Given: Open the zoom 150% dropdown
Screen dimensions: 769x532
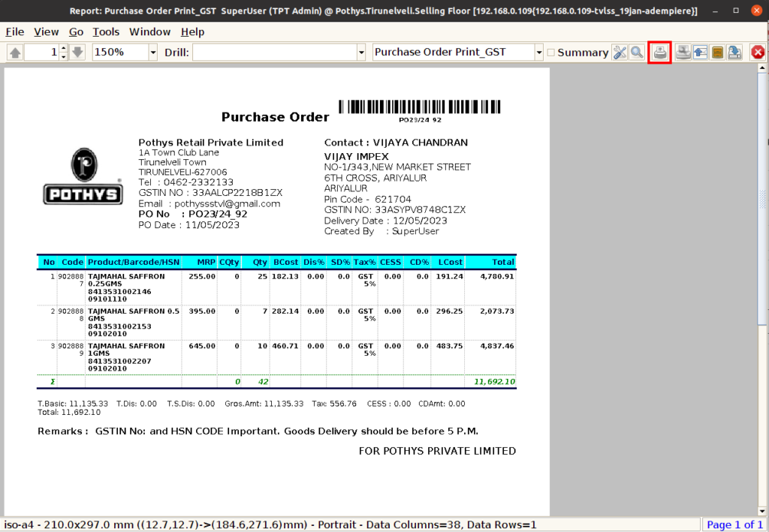Looking at the screenshot, I should pyautogui.click(x=153, y=52).
